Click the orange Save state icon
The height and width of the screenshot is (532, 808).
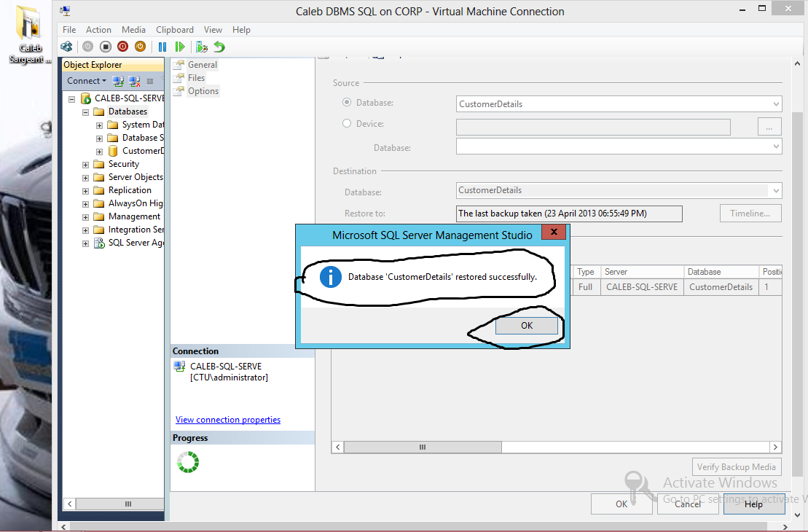pos(140,47)
